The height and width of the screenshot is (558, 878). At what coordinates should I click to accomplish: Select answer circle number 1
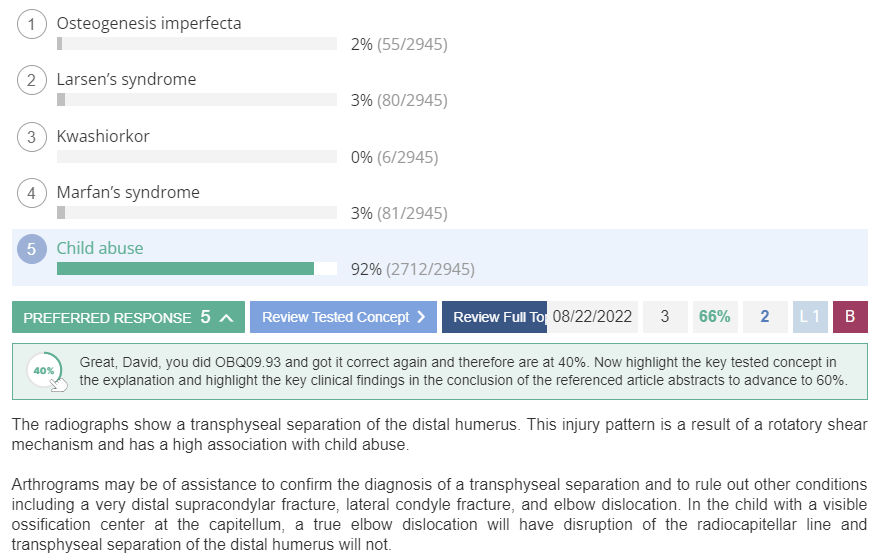click(31, 24)
